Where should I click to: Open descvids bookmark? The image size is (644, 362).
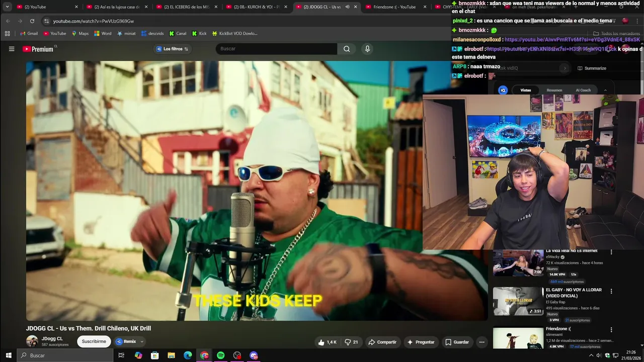click(x=152, y=34)
